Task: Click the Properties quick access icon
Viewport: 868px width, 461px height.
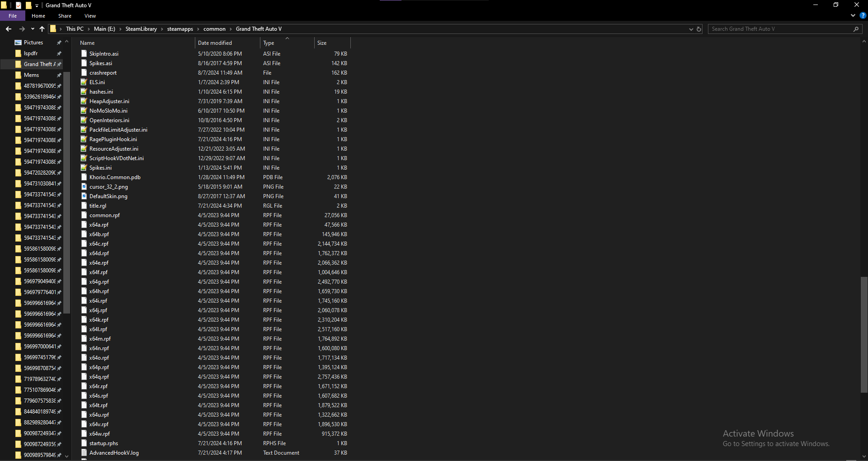Action: [x=19, y=5]
